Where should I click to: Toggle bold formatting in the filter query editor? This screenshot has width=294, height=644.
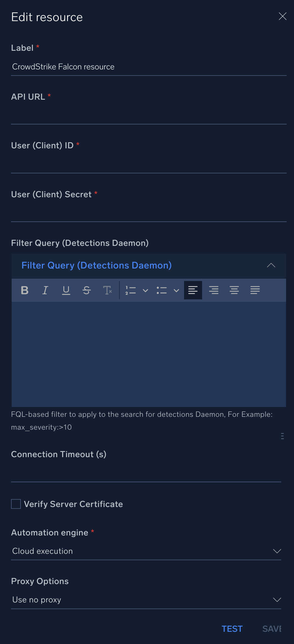pos(24,290)
